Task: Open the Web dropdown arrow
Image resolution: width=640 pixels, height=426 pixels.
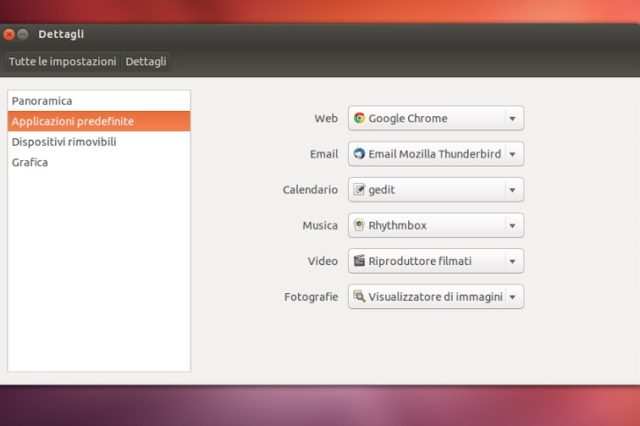Action: (513, 119)
